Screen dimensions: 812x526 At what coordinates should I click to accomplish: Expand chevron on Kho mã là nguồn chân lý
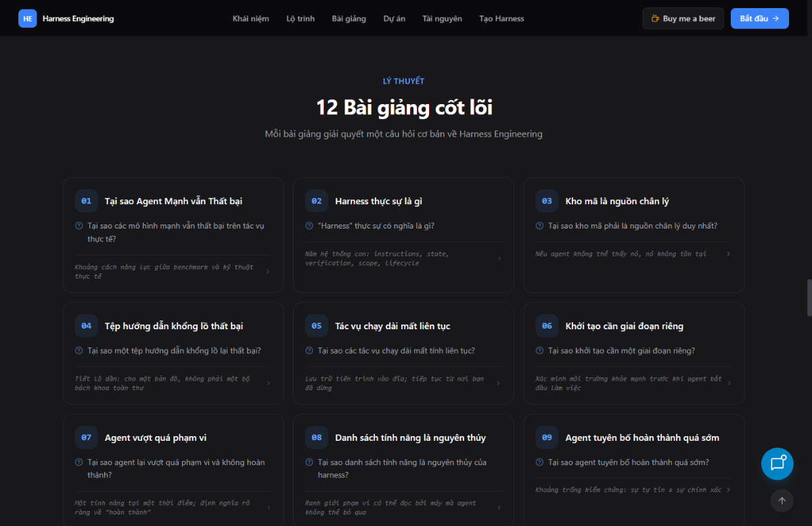(x=729, y=254)
